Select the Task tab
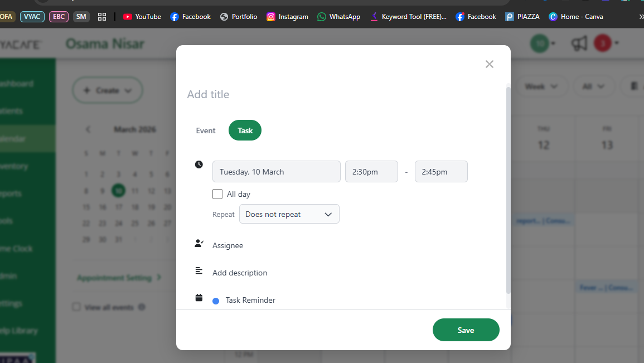 245,130
